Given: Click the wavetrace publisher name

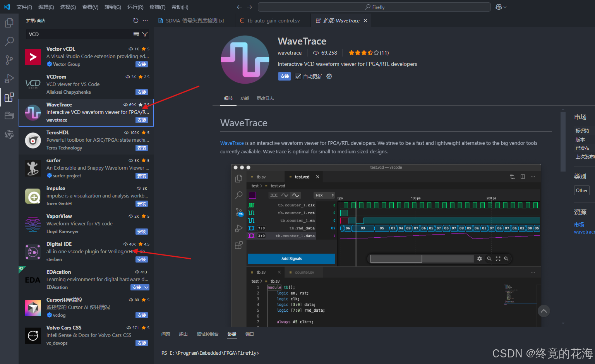Looking at the screenshot, I should [x=290, y=53].
